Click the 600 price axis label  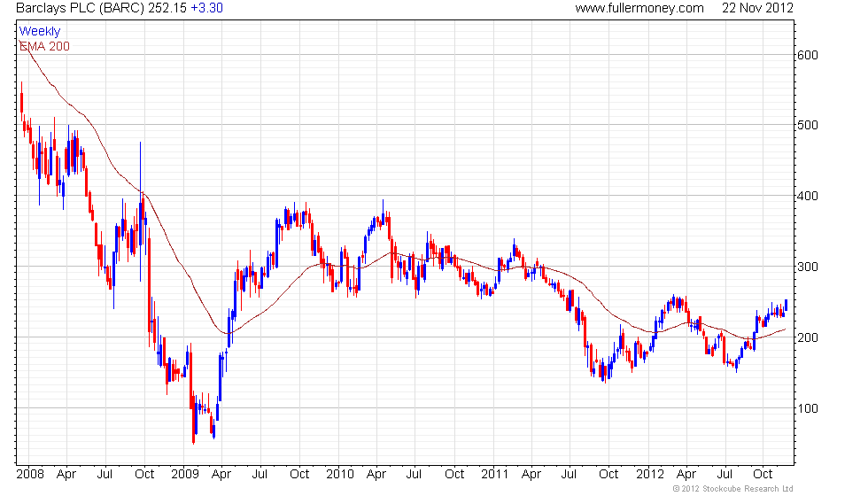tap(807, 55)
